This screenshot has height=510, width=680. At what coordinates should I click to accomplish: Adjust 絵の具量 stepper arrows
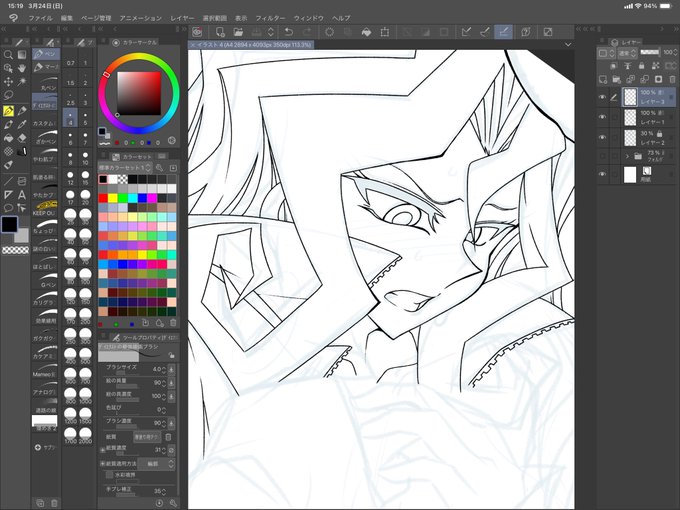(x=164, y=382)
